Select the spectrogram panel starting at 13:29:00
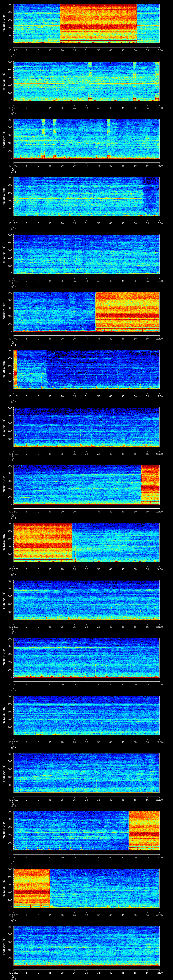This screenshot has width=173, height=980. (x=86, y=888)
